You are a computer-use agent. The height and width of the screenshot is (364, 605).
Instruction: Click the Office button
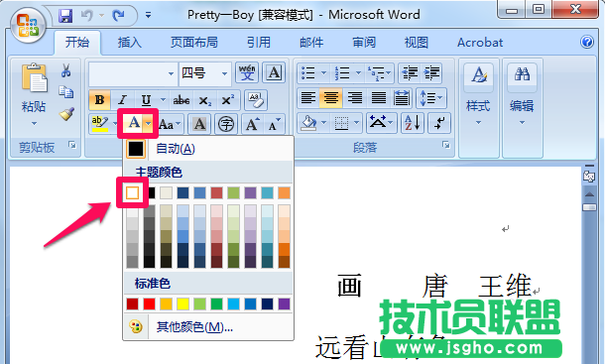(28, 25)
